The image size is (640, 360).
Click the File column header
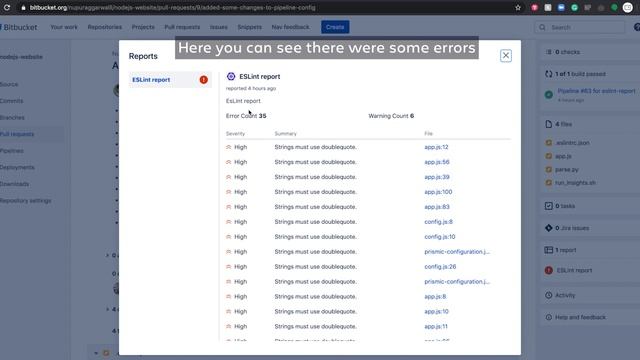(428, 133)
